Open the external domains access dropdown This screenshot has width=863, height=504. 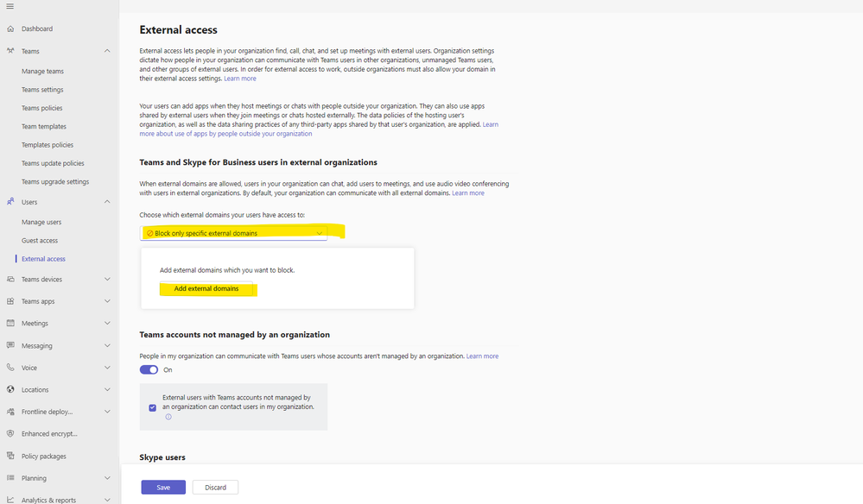(x=233, y=233)
